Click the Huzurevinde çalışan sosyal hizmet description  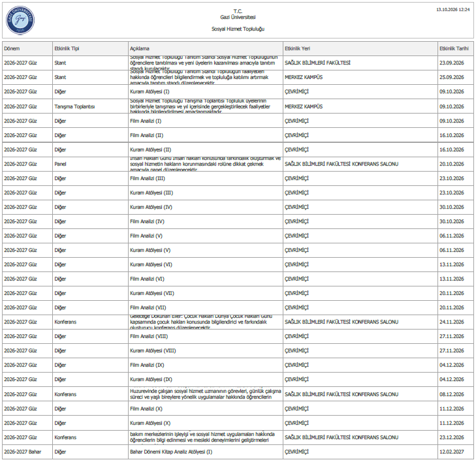pyautogui.click(x=206, y=394)
